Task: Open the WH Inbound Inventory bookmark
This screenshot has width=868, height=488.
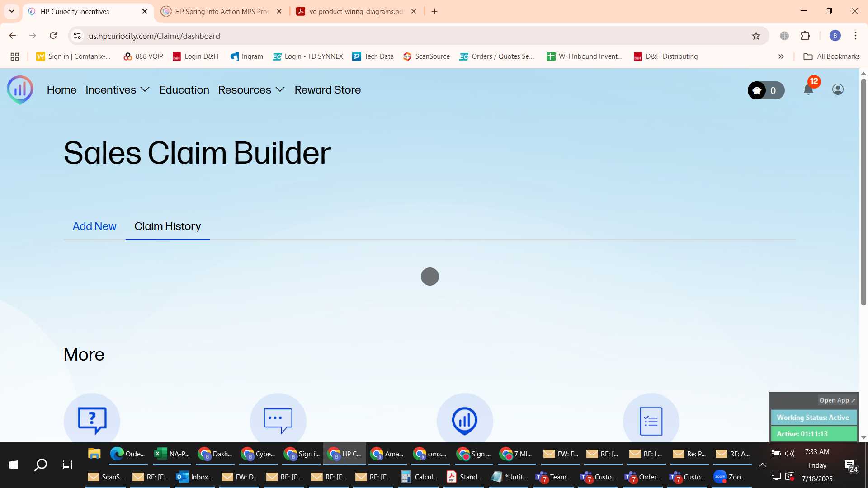Action: coord(585,56)
